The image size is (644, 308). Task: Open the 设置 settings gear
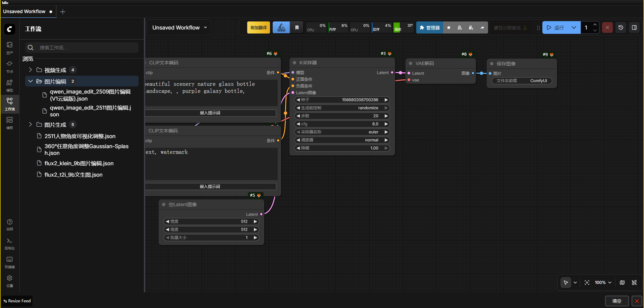pyautogui.click(x=9, y=281)
